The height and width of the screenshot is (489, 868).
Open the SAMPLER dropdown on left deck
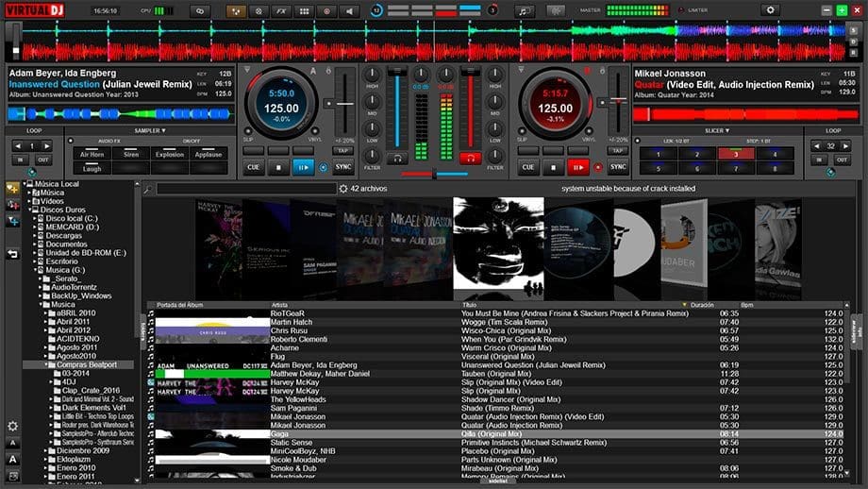pyautogui.click(x=150, y=130)
